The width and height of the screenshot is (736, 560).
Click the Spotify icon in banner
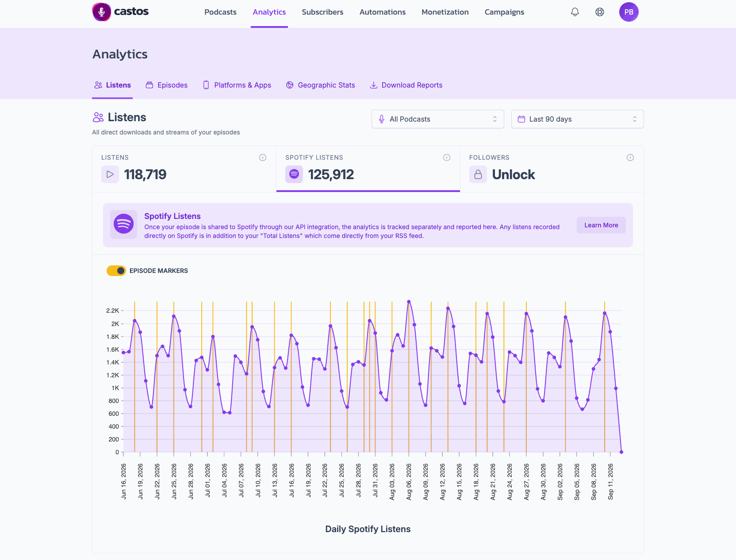124,224
